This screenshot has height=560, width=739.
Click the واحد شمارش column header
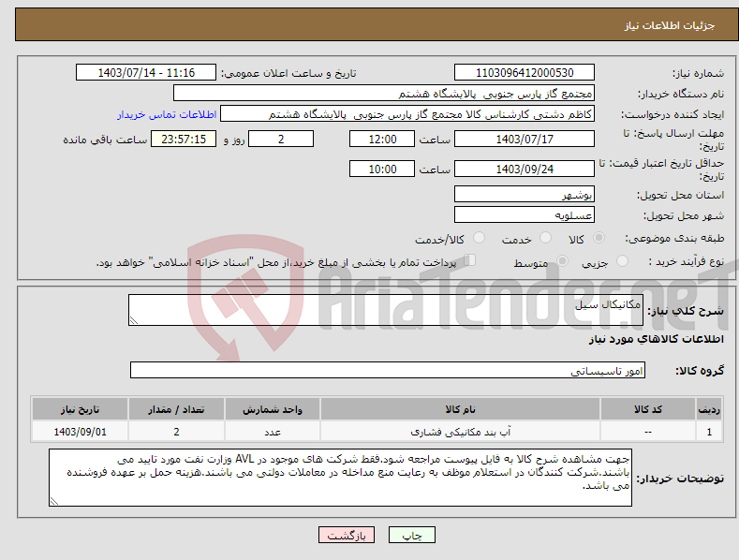click(x=273, y=409)
